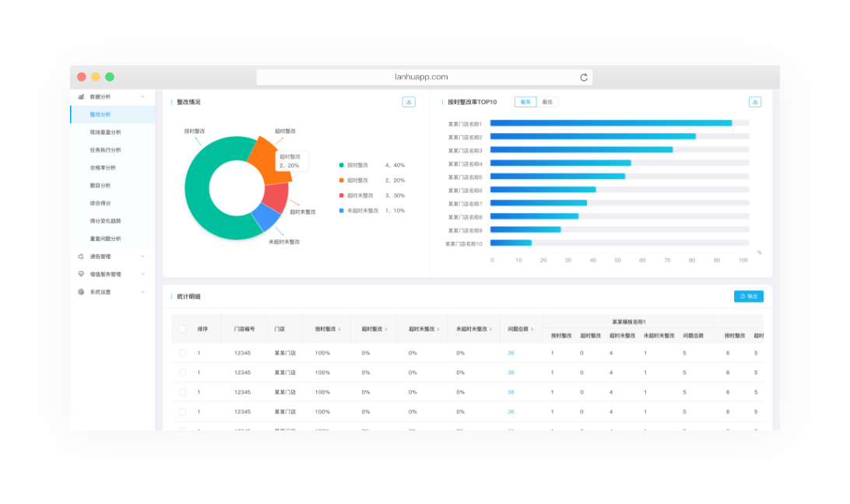Collapse the 数据分析 menu chevron
The height and width of the screenshot is (504, 850).
pyautogui.click(x=142, y=97)
